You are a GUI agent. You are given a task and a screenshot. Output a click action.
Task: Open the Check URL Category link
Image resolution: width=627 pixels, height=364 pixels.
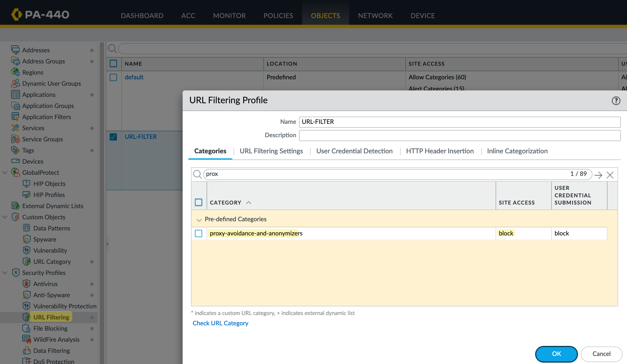pos(220,323)
